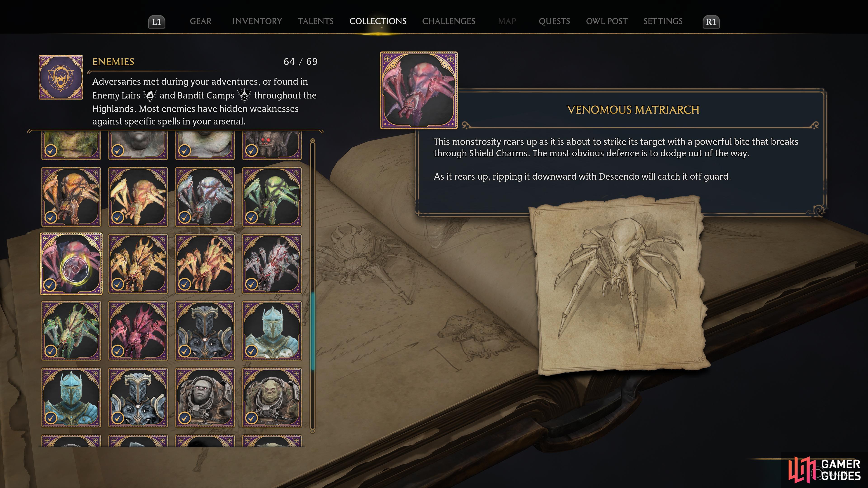Click the L1 previous-tab button
This screenshot has height=488, width=868.
157,22
